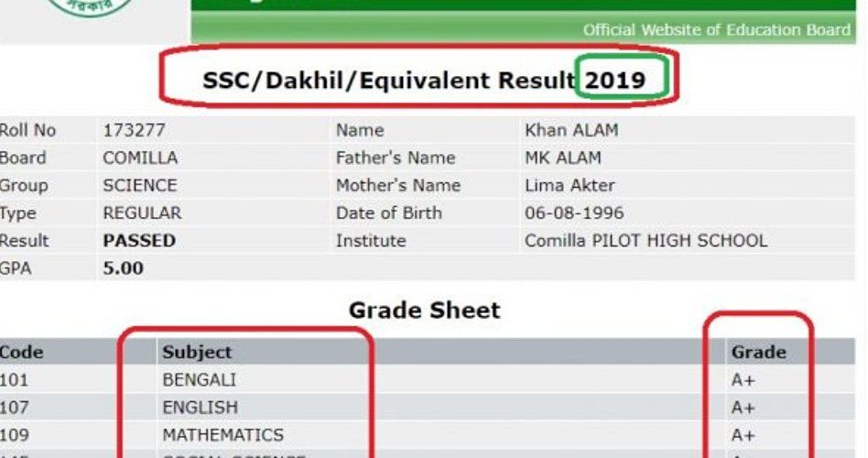868x458 pixels.
Task: Click the institute Comilla PILOT HIGH SCHOOL
Action: point(646,242)
